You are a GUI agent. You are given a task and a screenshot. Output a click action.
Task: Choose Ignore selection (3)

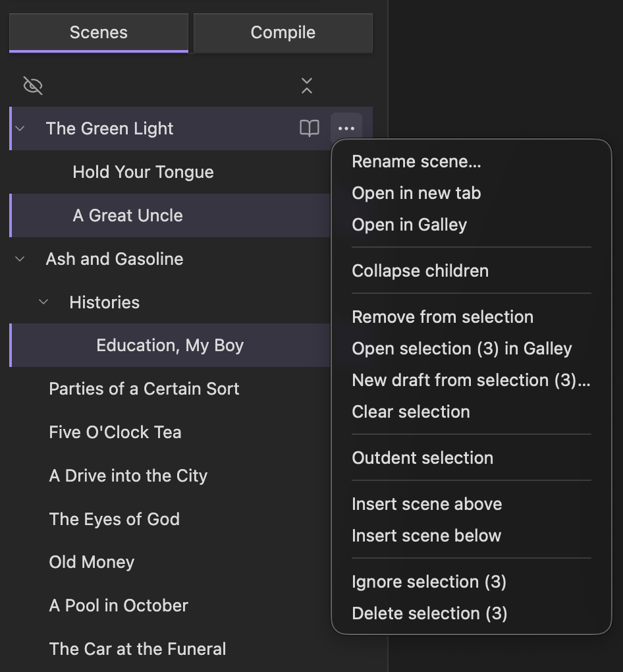coord(472,582)
